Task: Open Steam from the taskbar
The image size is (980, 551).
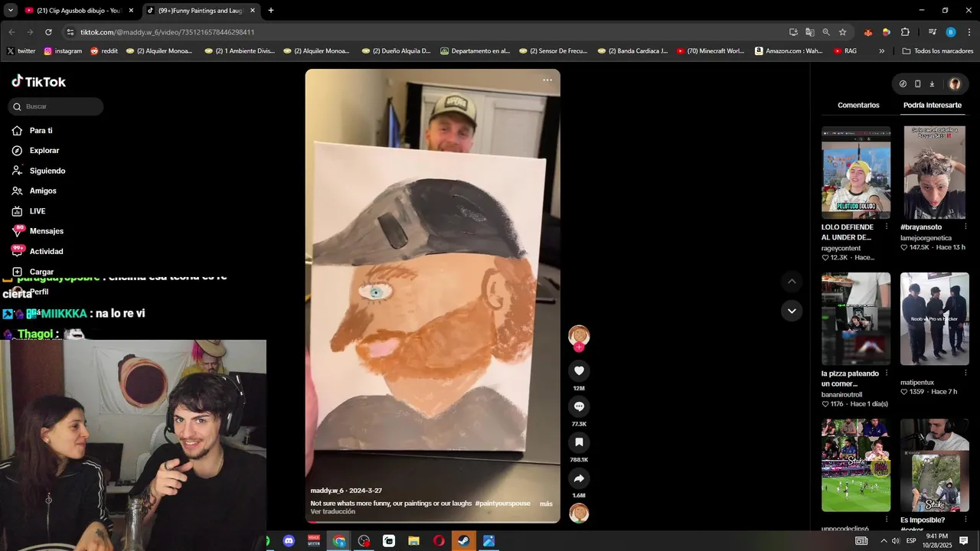Action: (463, 541)
